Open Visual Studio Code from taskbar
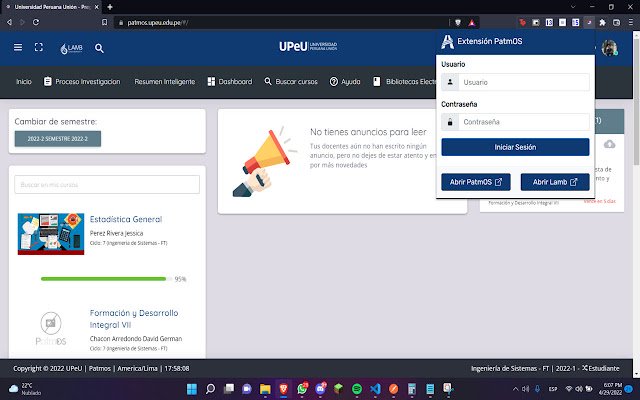 (376, 389)
